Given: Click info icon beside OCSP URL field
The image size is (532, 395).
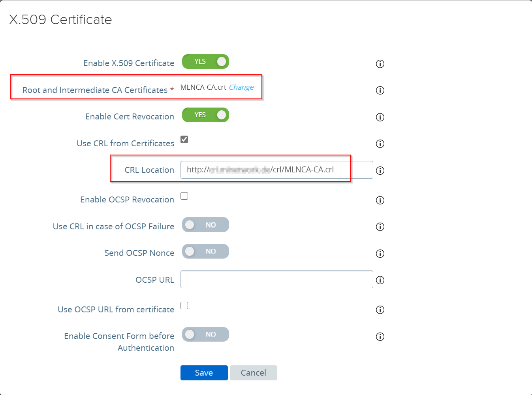Looking at the screenshot, I should click(380, 280).
